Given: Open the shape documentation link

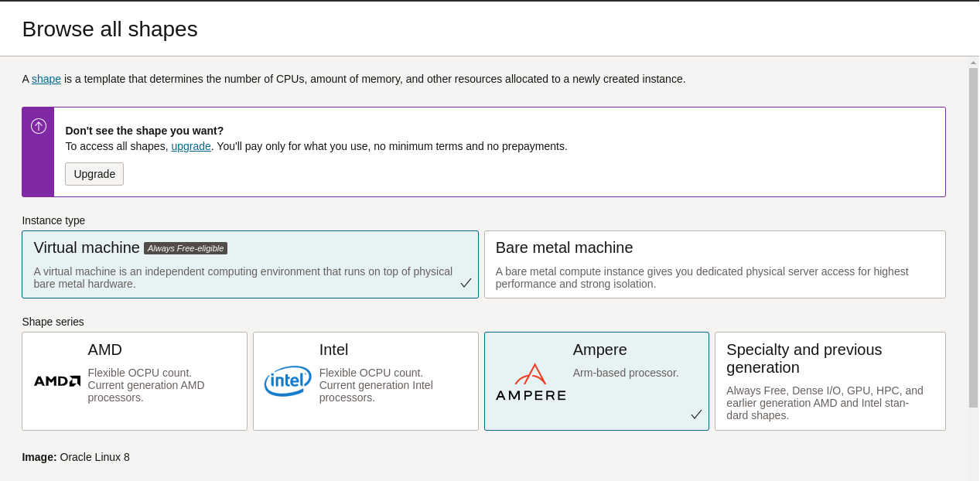Looking at the screenshot, I should click(x=45, y=79).
